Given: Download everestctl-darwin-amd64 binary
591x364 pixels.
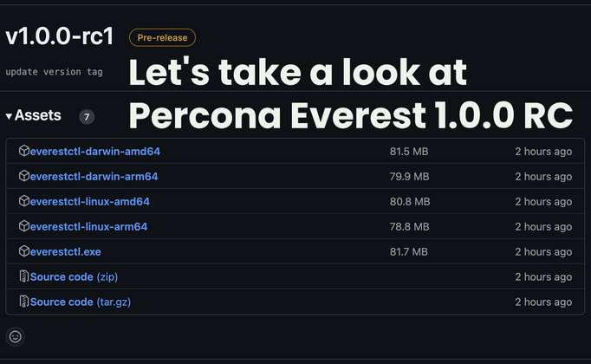Looking at the screenshot, I should pyautogui.click(x=94, y=152).
